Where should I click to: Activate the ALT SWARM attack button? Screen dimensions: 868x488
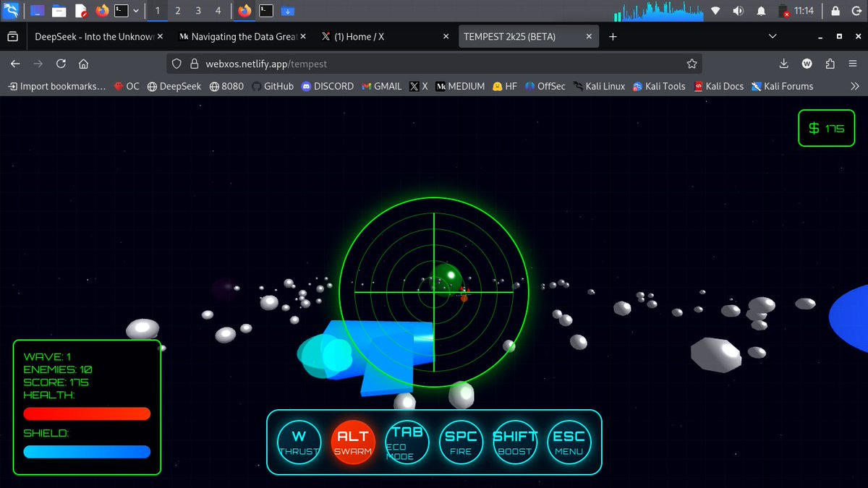tap(353, 442)
